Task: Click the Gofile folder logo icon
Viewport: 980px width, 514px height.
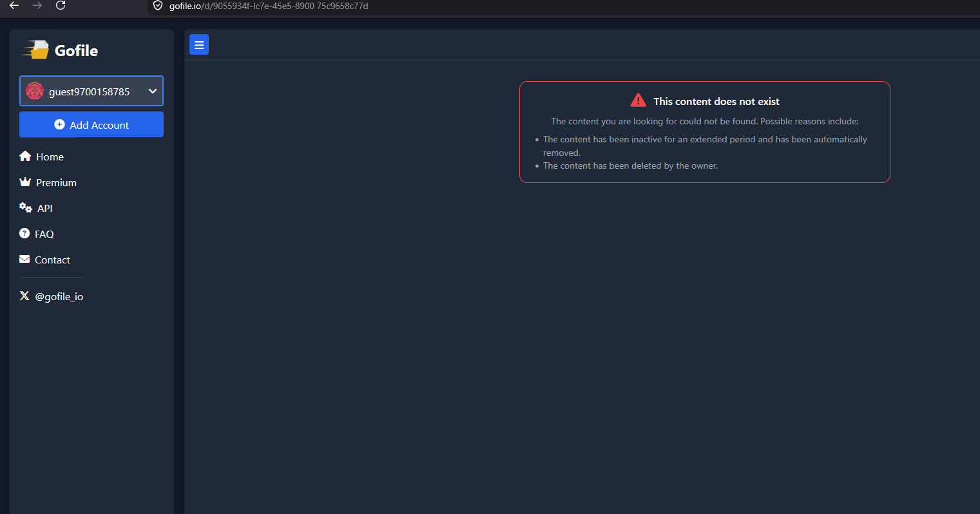Action: click(x=36, y=50)
